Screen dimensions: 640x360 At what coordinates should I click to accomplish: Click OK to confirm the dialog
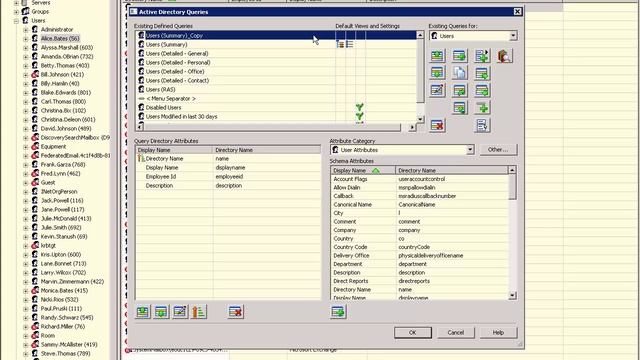[x=413, y=332]
